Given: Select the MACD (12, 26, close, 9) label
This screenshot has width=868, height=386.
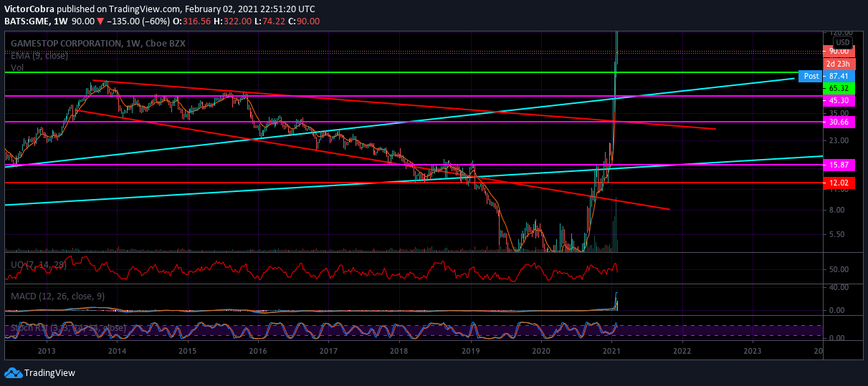Looking at the screenshot, I should point(57,296).
